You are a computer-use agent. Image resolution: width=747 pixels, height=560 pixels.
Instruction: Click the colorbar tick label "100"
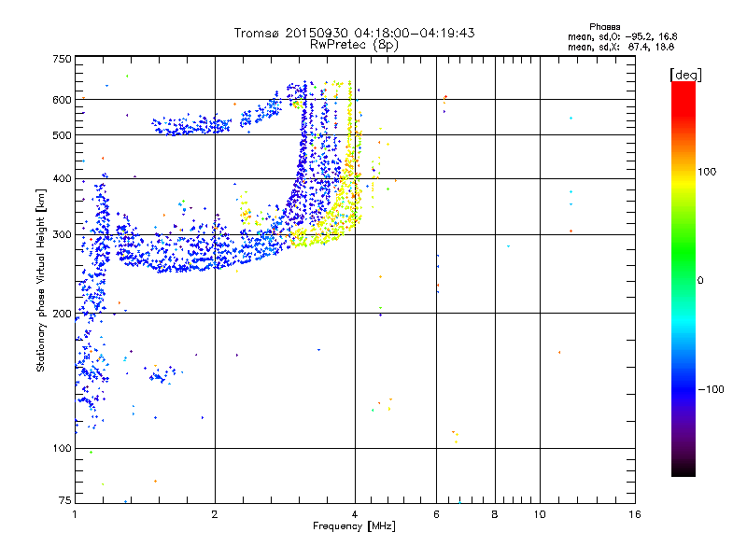pos(707,172)
